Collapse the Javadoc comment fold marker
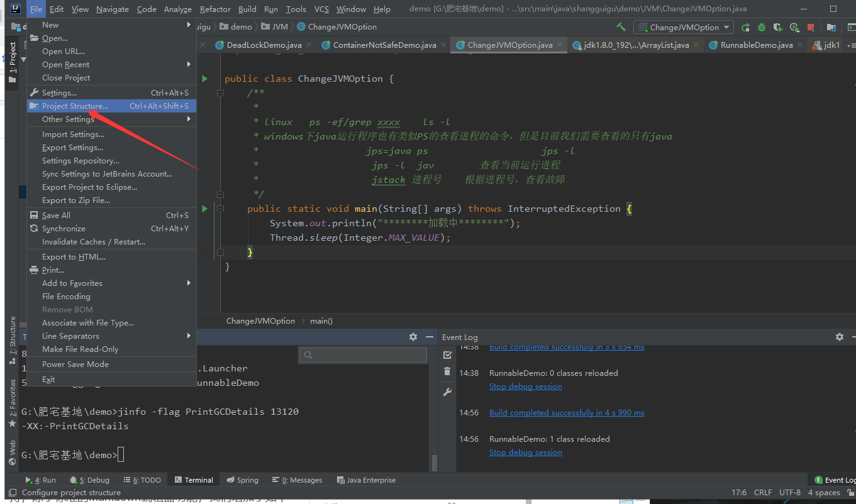Screen dimensions: 856x504 (220, 93)
